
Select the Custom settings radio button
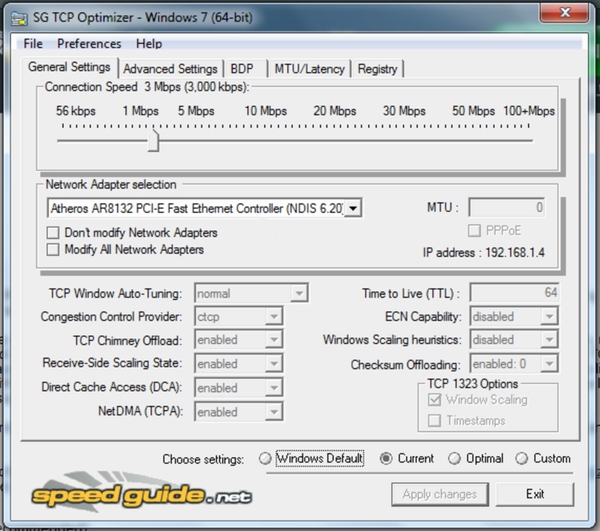[522, 458]
